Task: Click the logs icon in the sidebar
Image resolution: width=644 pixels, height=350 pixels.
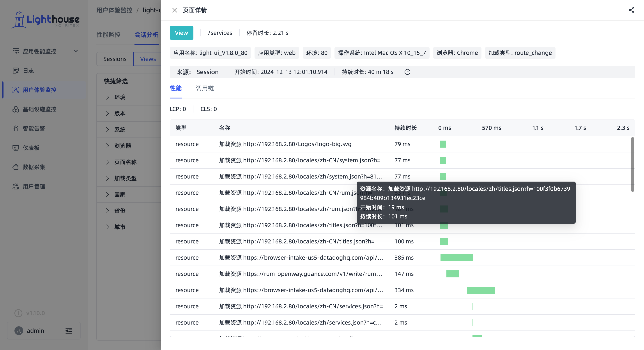Action: [16, 71]
